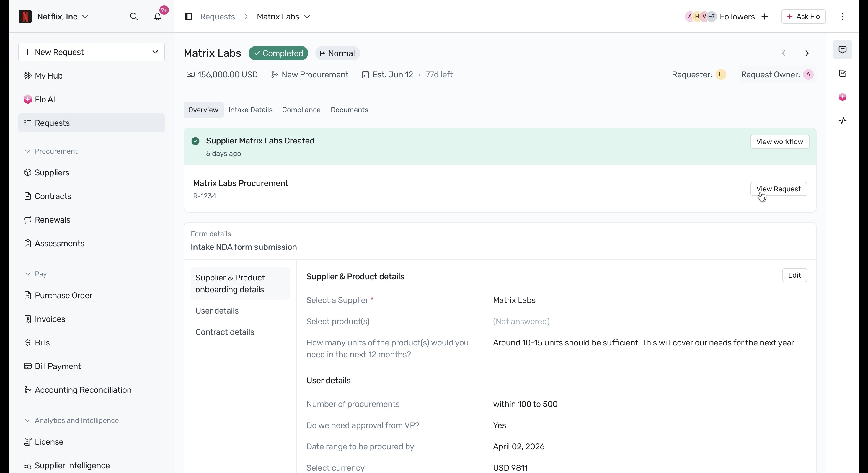Collapse the Procurement section
The width and height of the screenshot is (868, 473).
point(28,151)
